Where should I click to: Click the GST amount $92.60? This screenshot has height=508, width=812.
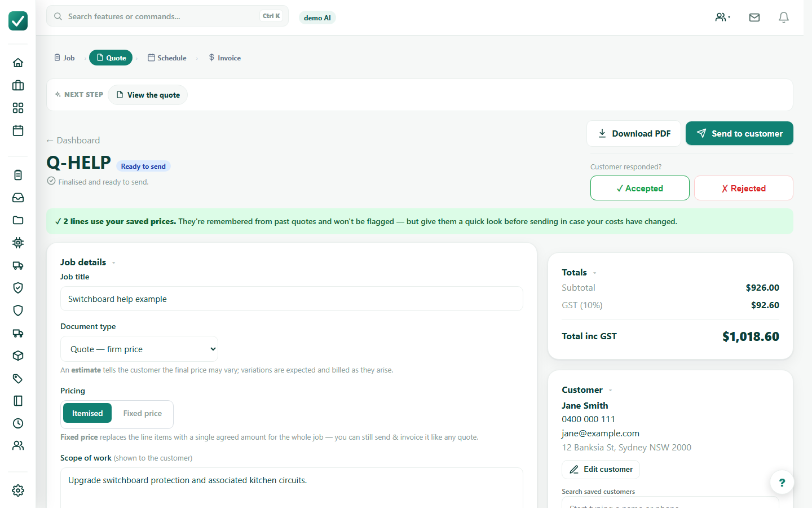(x=765, y=305)
